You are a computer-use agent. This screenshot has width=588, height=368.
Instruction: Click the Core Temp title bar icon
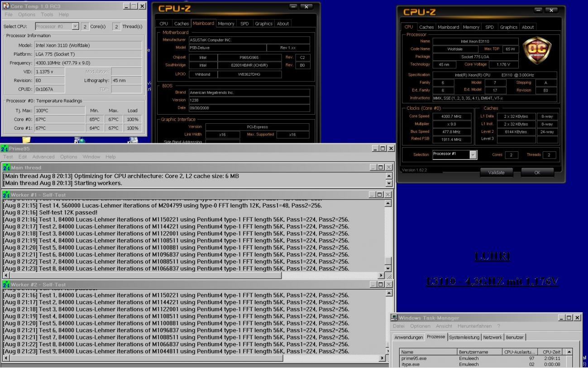click(6, 6)
